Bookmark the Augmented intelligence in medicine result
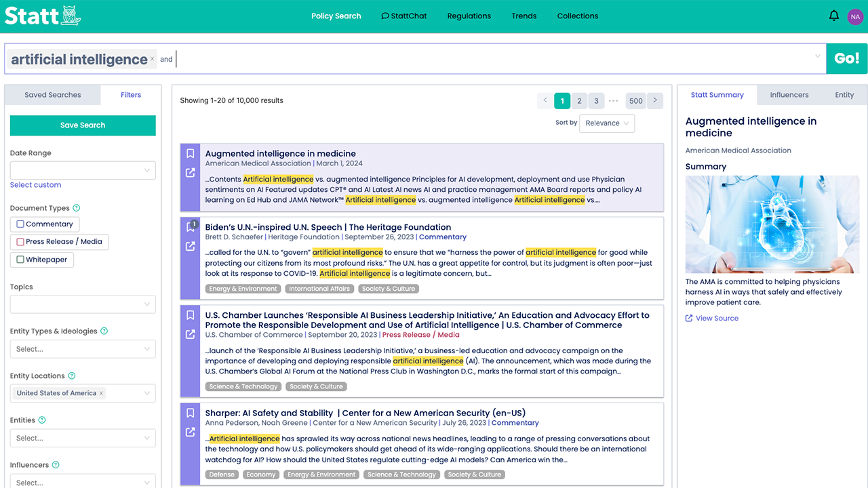The image size is (868, 488). click(191, 154)
